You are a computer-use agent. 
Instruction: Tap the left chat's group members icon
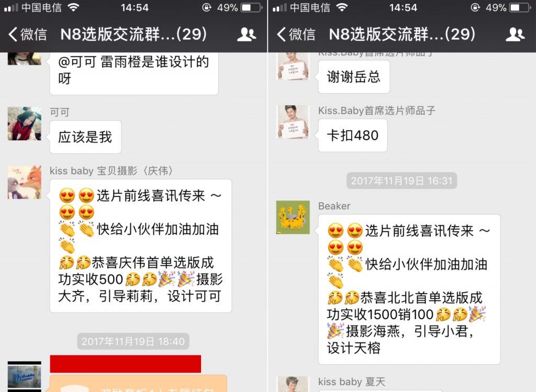(x=247, y=35)
